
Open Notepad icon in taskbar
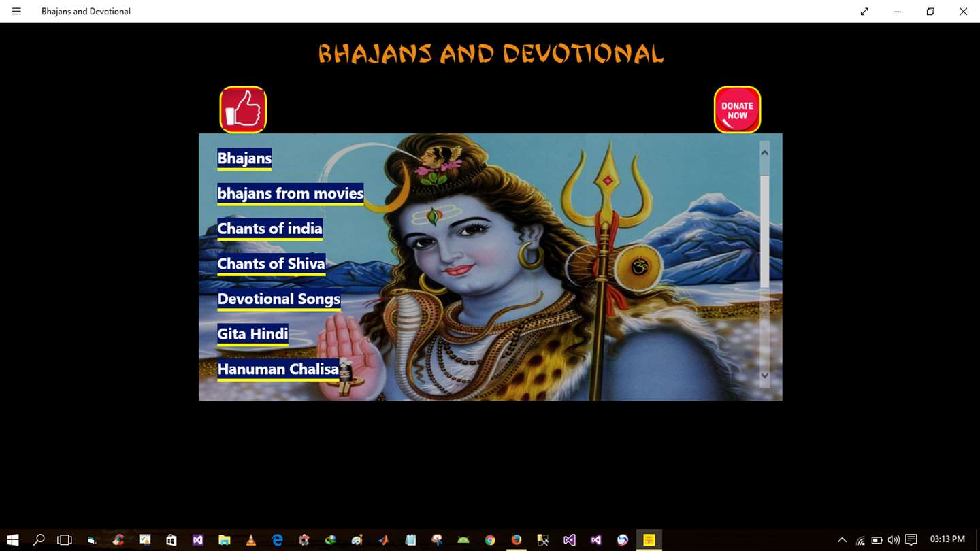click(410, 540)
